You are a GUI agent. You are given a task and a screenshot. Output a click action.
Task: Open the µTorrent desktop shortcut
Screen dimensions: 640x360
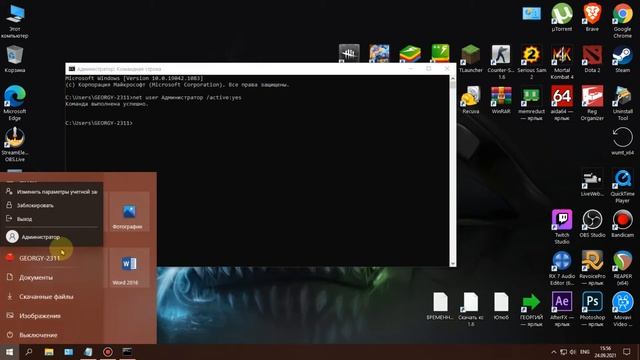(562, 17)
